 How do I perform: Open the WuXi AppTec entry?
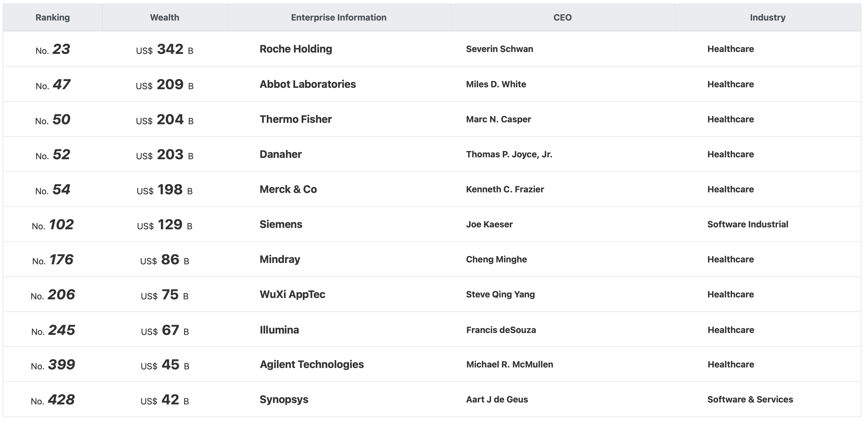click(292, 295)
